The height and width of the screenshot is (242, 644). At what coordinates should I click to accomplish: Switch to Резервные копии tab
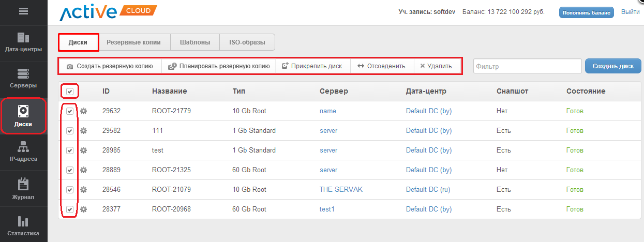133,42
